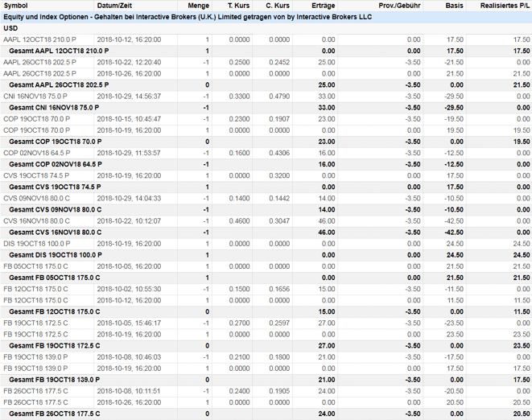Select the CNI 16NOV18 75.0 P trade row

266,97
